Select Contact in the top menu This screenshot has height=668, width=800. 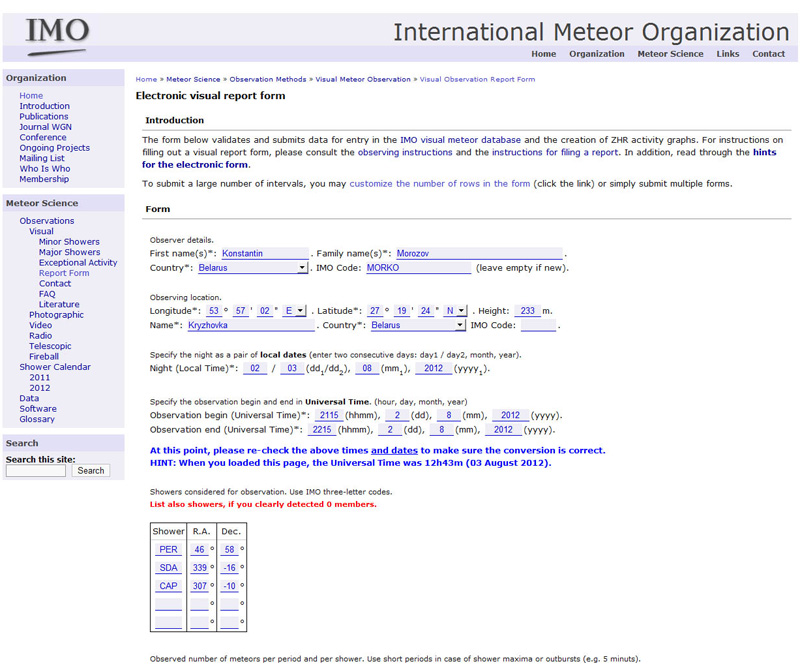pyautogui.click(x=768, y=54)
